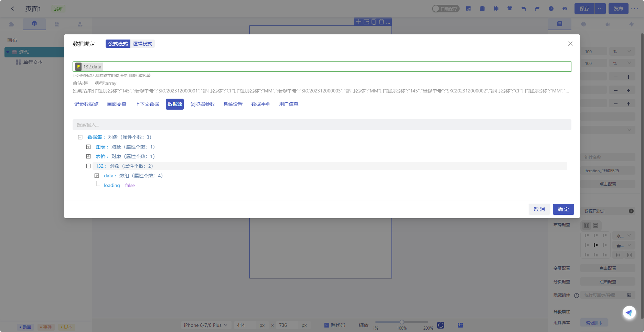
Task: Open the blocks panel tab on the left
Action: click(57, 24)
